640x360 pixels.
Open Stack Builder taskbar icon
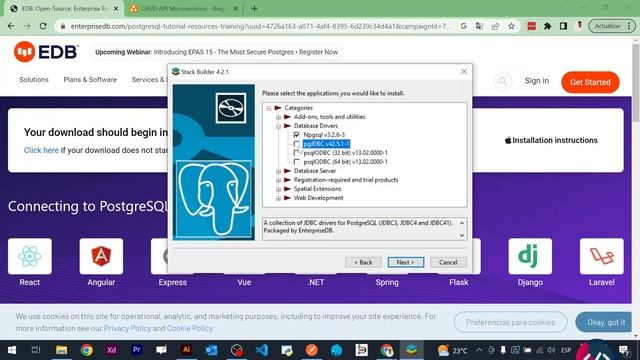(x=411, y=350)
